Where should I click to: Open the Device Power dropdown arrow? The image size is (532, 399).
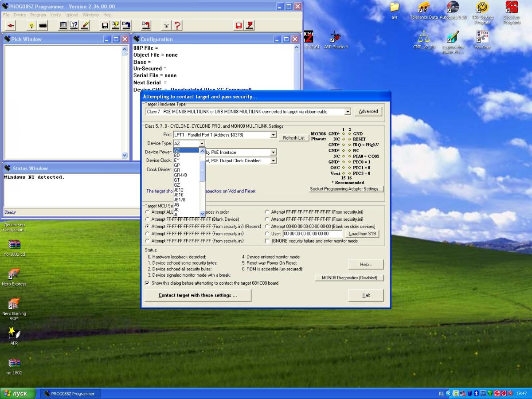tap(273, 152)
